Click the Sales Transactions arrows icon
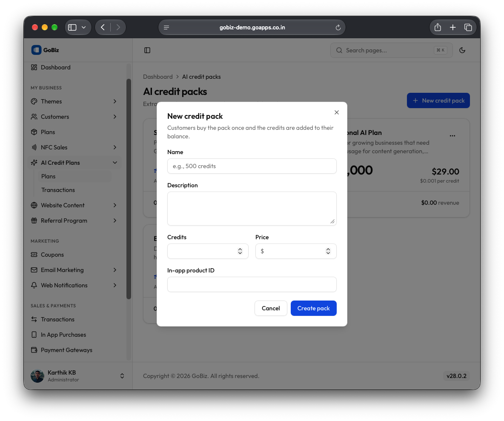Image resolution: width=504 pixels, height=421 pixels. tap(34, 319)
